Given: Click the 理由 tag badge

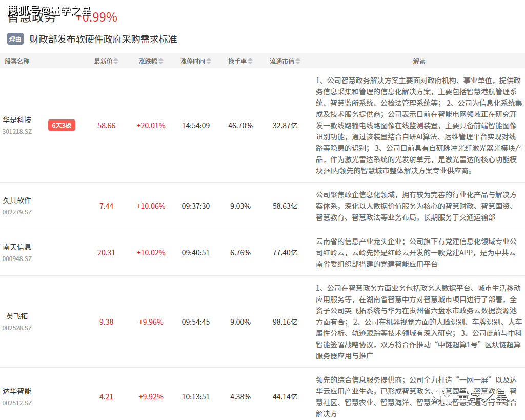Looking at the screenshot, I should click(x=15, y=39).
